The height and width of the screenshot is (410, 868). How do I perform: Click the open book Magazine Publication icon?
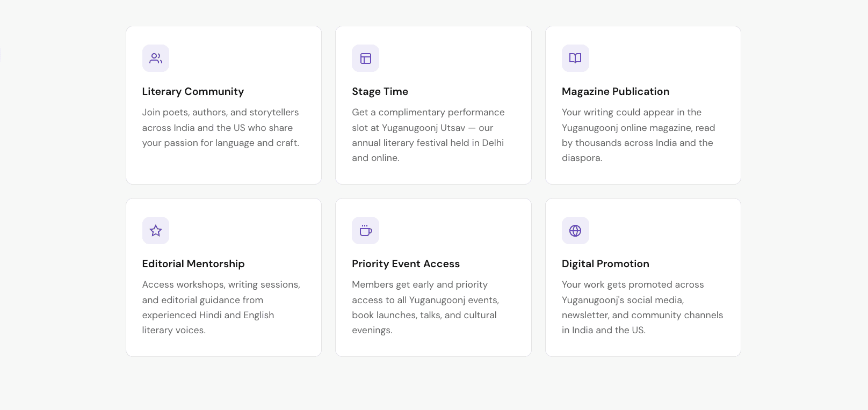(x=575, y=58)
